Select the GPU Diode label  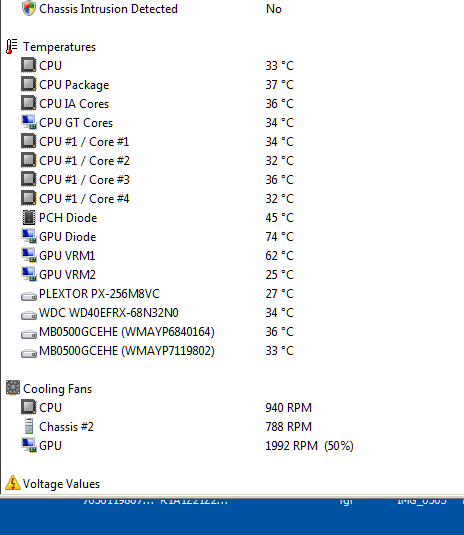click(68, 237)
